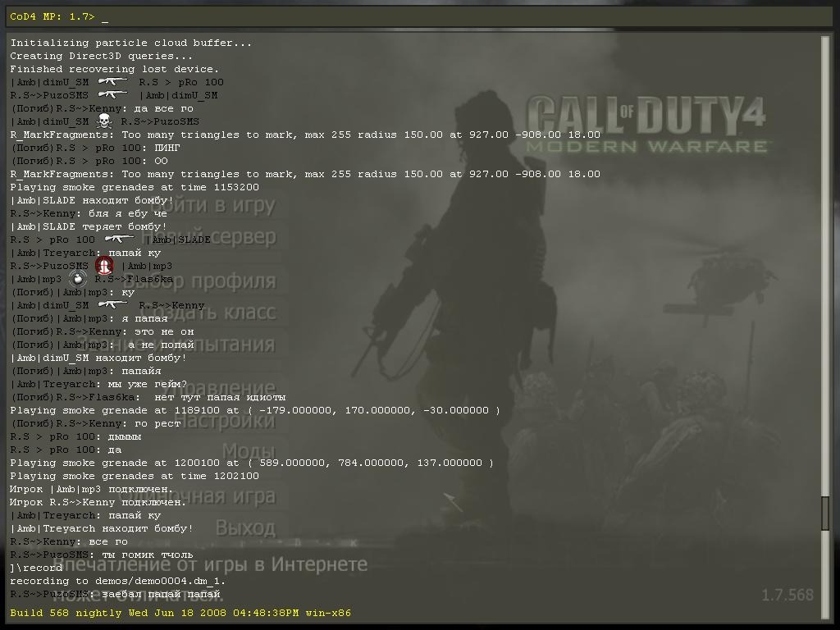Screen dimensions: 840x630
Task: Click the console scrollbar thumb
Action: coord(825,514)
